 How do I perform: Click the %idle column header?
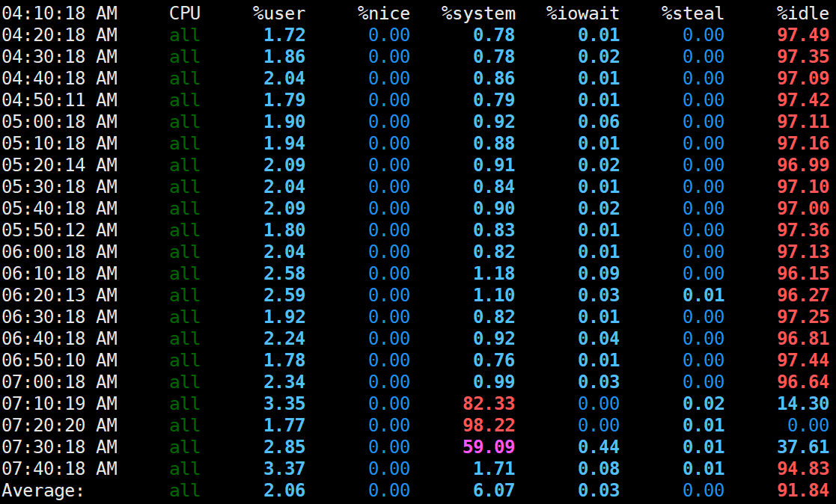click(x=802, y=13)
